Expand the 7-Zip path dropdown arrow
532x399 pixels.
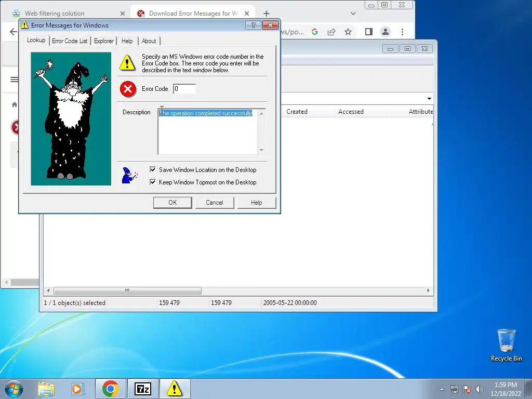click(x=429, y=99)
